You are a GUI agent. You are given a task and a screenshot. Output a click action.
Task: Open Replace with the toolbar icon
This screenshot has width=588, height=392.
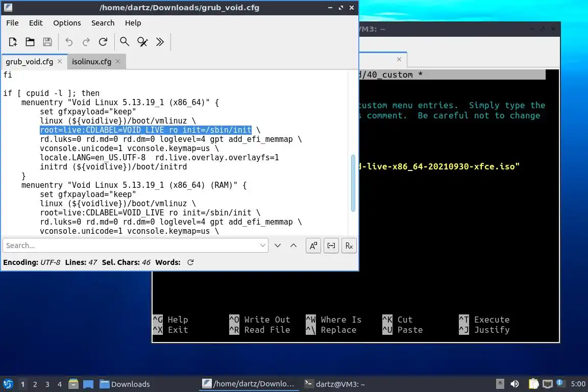[x=142, y=42]
